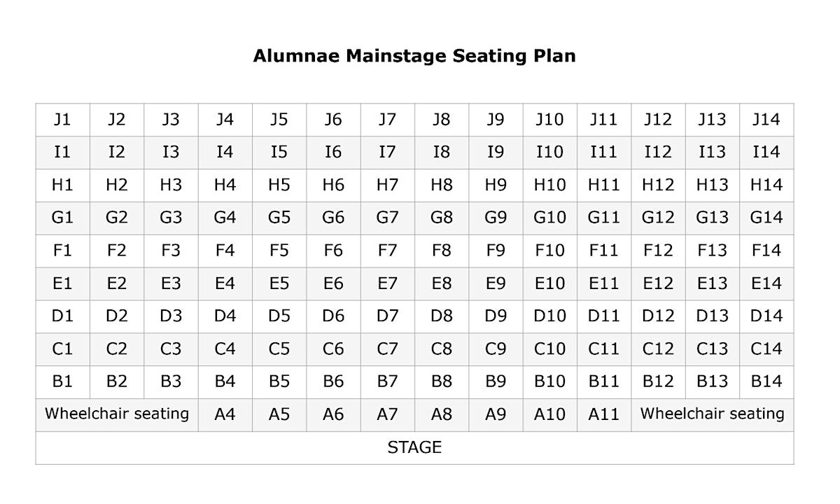Image resolution: width=840 pixels, height=504 pixels.
Task: Select seat F6
Action: [x=333, y=251]
